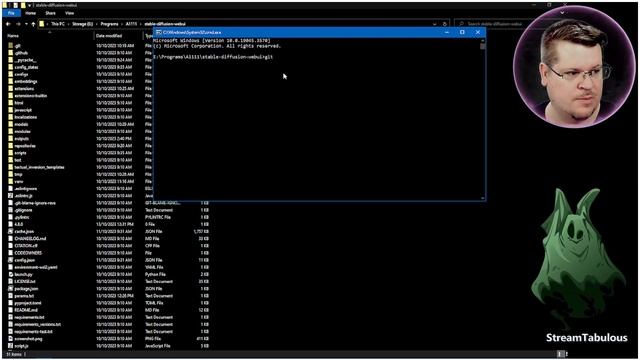Click the pyproject.toml file name
The height and width of the screenshot is (360, 640).
coord(28,303)
